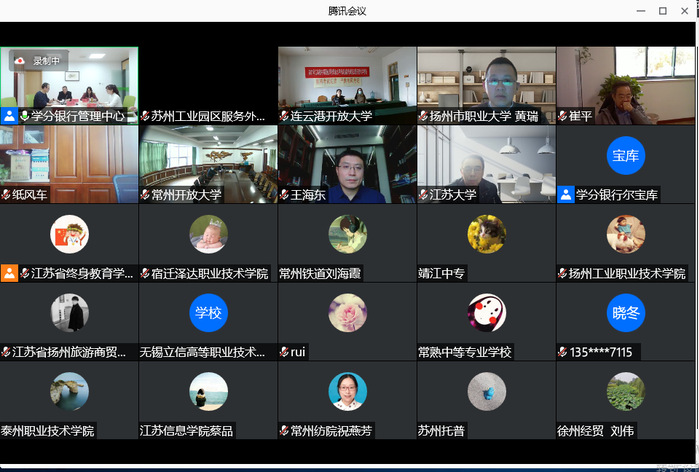699x472 pixels.
Task: Click the 靖江中专 participant avatar
Action: point(486,234)
